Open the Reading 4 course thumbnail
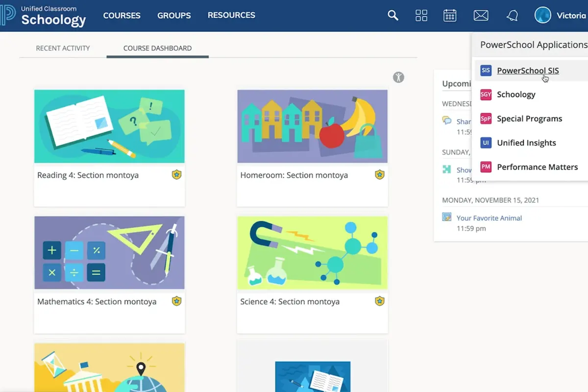 109,126
